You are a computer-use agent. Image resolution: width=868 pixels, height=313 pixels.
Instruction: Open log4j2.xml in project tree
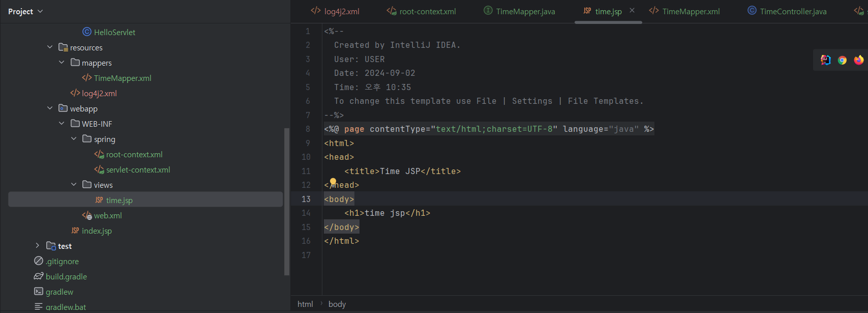[x=99, y=93]
